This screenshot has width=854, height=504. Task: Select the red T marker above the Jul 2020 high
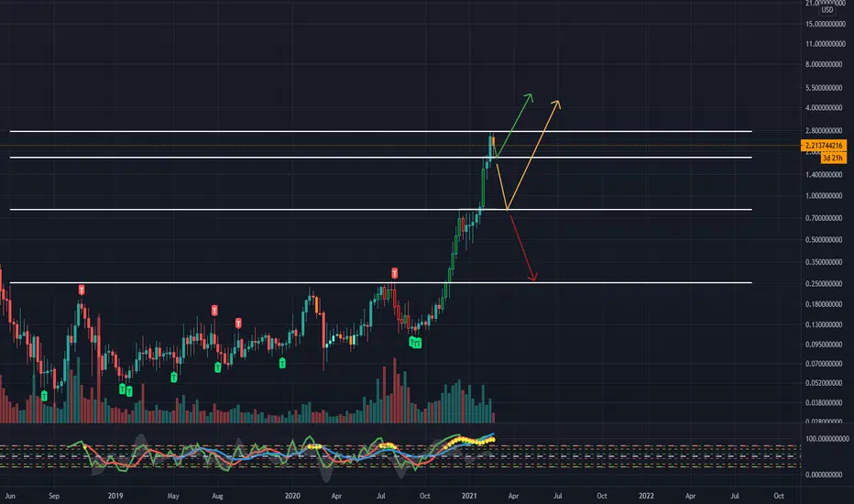(x=394, y=273)
